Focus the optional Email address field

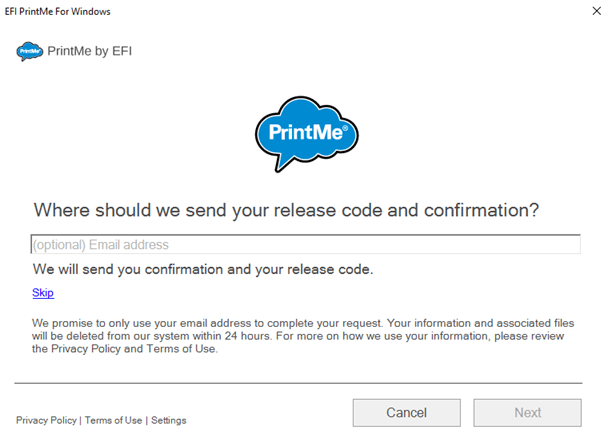click(305, 244)
